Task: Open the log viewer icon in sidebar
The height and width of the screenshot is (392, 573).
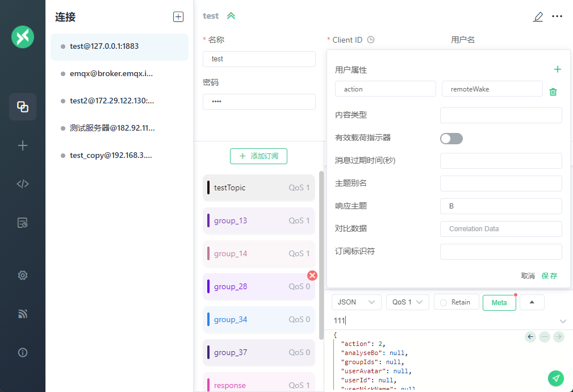Action: tap(23, 223)
